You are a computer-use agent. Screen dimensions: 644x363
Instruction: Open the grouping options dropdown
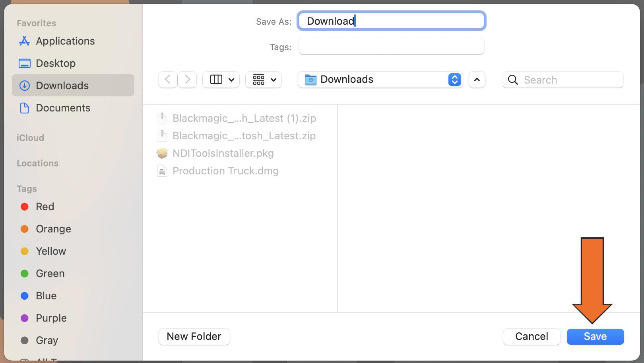tap(264, 80)
